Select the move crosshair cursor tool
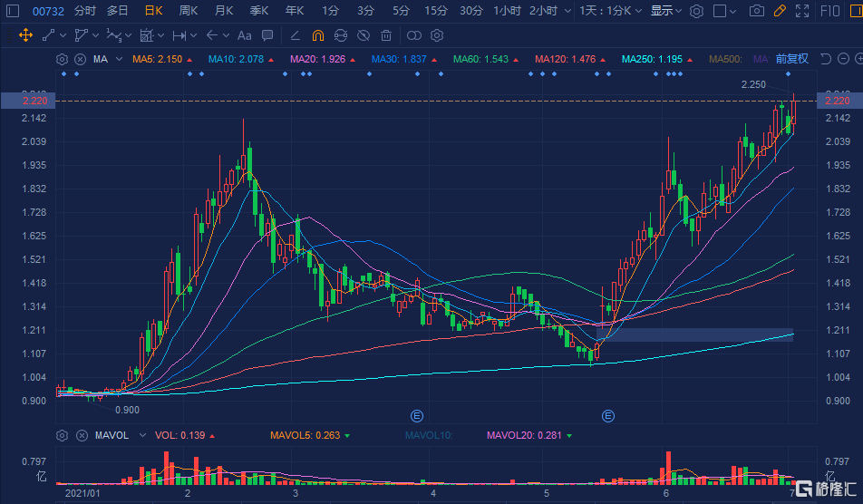Screen dimensions: 863x504 click(25, 35)
